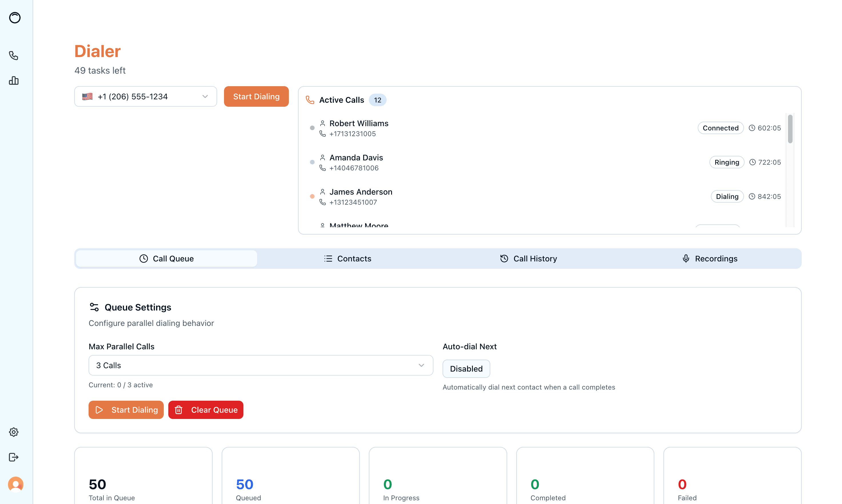Open the Recordings tab
Image resolution: width=842 pixels, height=504 pixels.
click(x=716, y=259)
